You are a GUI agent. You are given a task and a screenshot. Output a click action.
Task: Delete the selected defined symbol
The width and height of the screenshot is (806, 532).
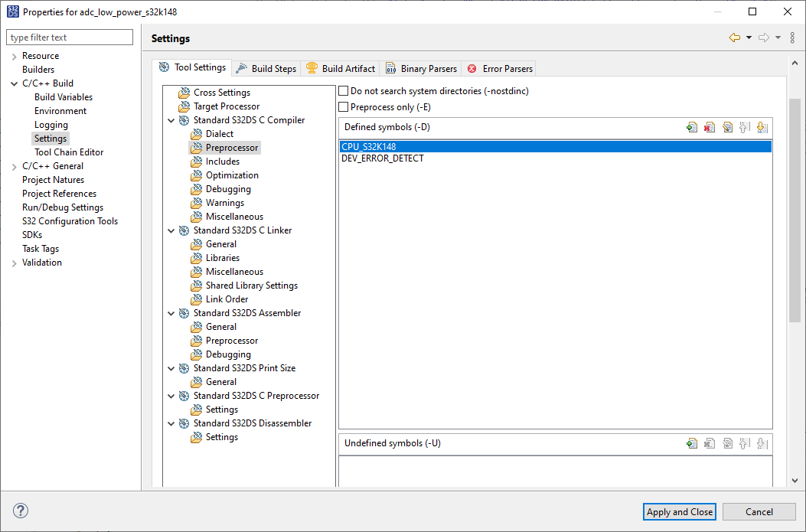coord(709,127)
